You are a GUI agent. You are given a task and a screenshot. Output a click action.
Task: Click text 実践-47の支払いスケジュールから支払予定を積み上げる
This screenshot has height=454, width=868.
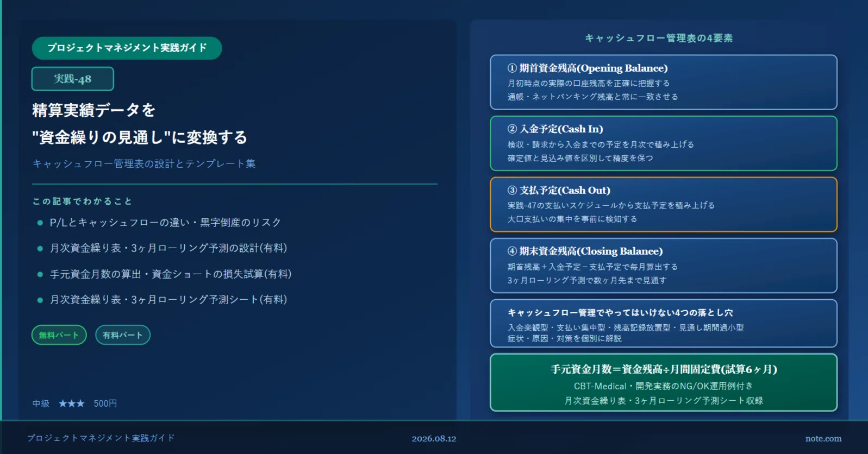click(x=611, y=205)
